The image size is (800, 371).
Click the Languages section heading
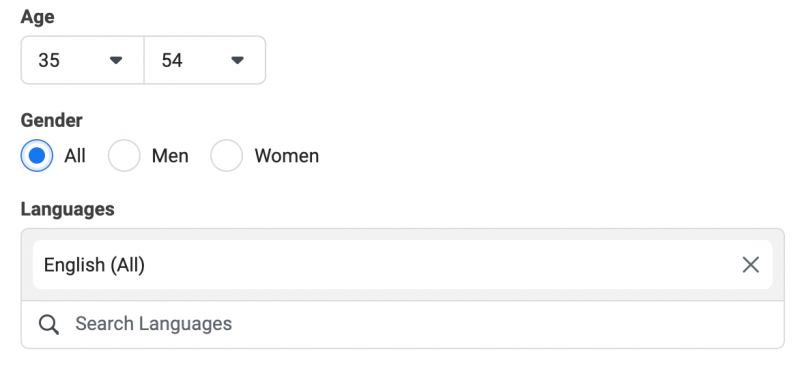pyautogui.click(x=67, y=209)
